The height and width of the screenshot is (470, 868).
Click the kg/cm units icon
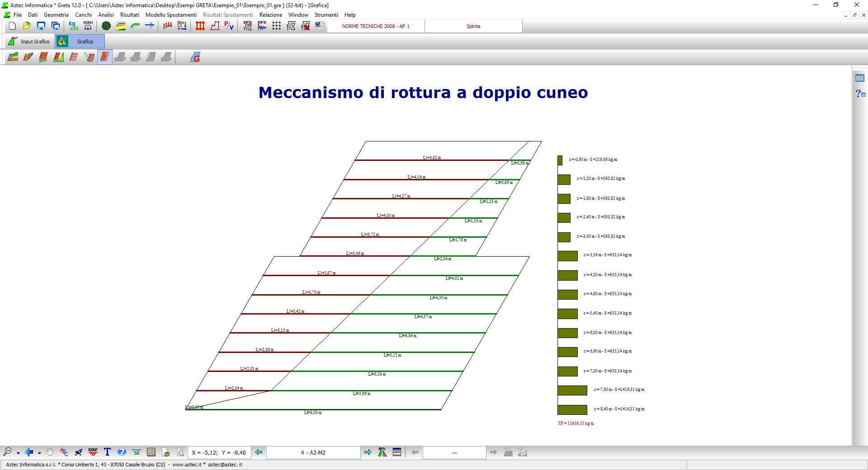point(73,26)
